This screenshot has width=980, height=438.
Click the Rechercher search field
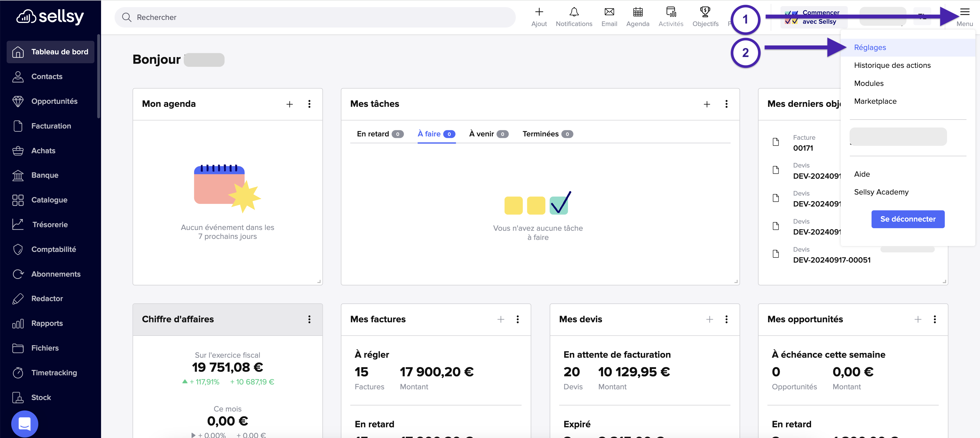click(315, 17)
